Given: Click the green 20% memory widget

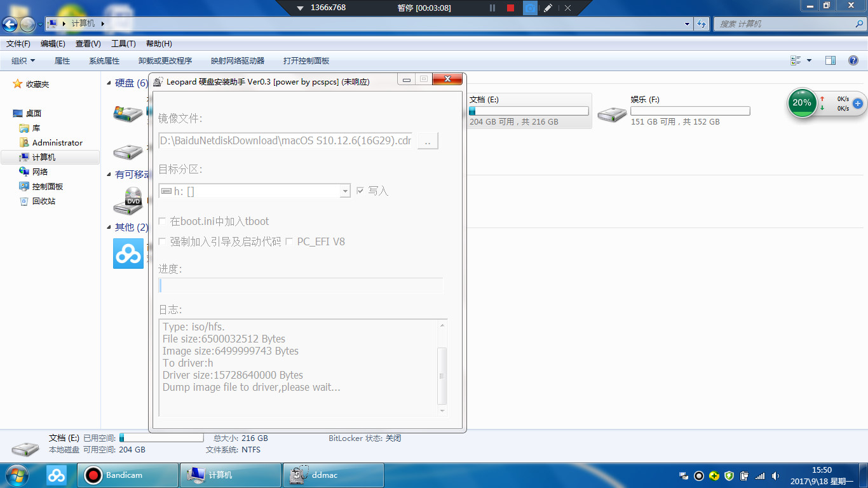Looking at the screenshot, I should point(802,103).
